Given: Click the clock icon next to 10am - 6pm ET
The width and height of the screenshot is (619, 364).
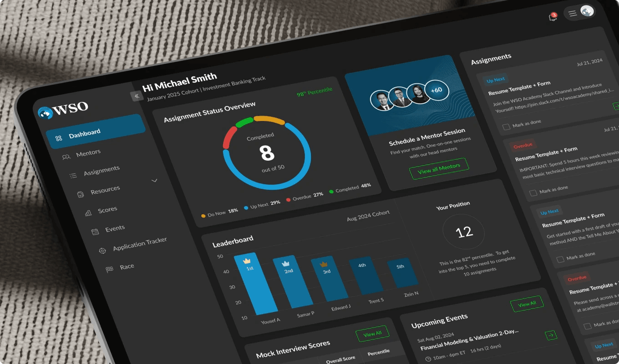Looking at the screenshot, I should [x=428, y=359].
